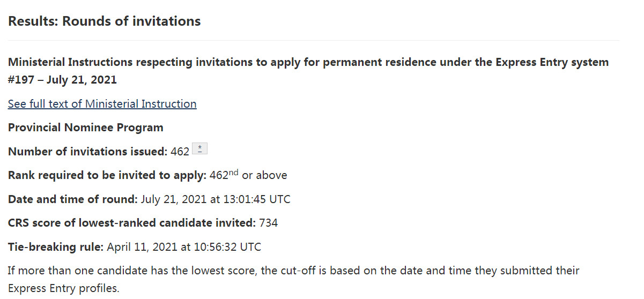Click the 'nd' superscript after 462

click(233, 172)
